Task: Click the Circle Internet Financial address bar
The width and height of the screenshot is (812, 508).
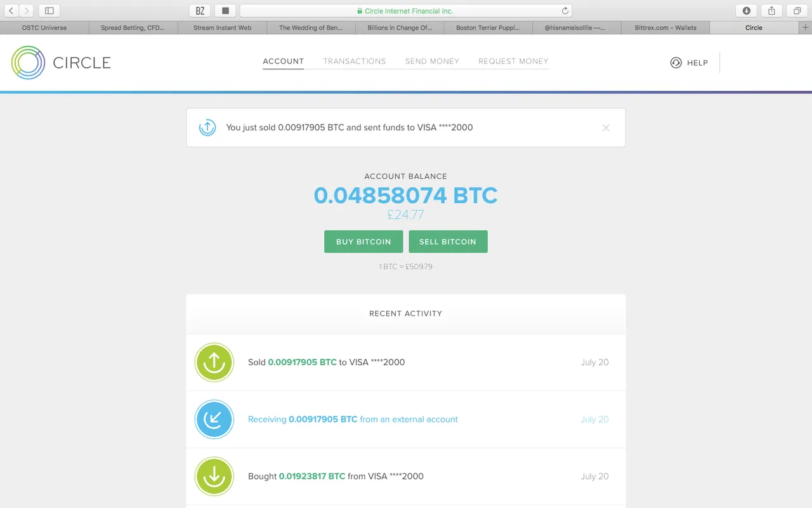Action: point(406,11)
